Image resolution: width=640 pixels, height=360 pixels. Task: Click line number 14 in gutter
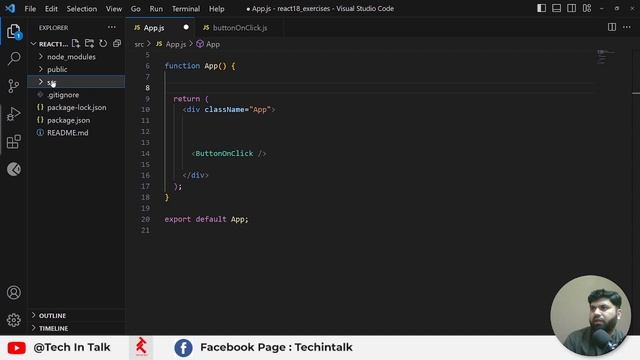[x=145, y=153]
